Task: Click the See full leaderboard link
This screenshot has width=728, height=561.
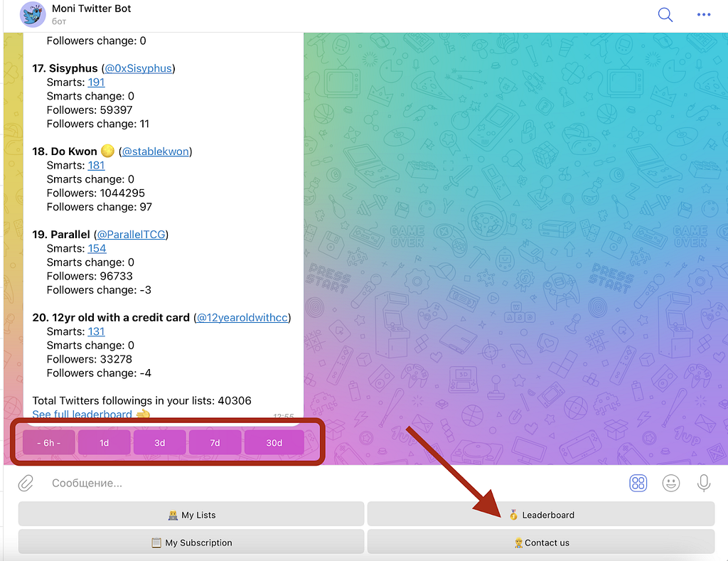Action: coord(82,414)
